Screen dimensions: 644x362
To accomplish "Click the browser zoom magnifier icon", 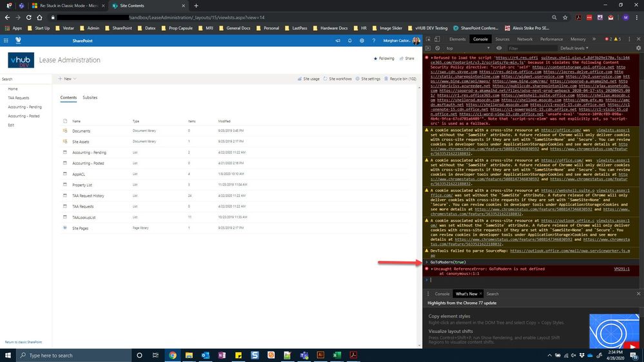I will 554,17.
